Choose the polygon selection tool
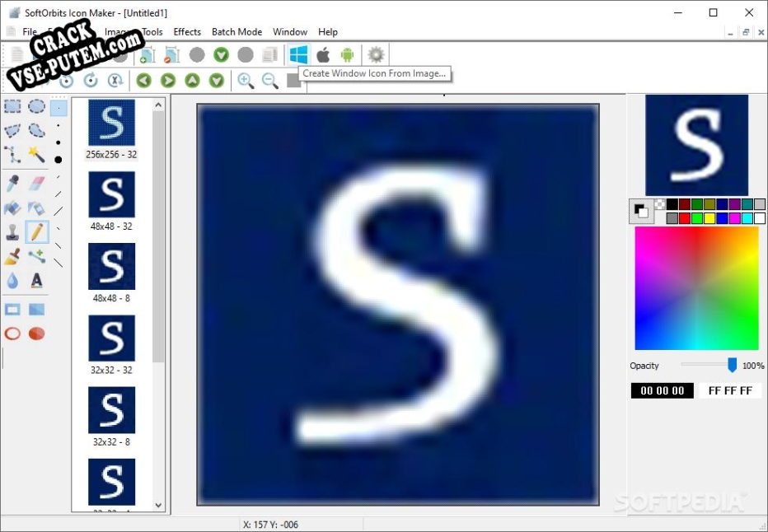This screenshot has height=532, width=768. [12, 130]
